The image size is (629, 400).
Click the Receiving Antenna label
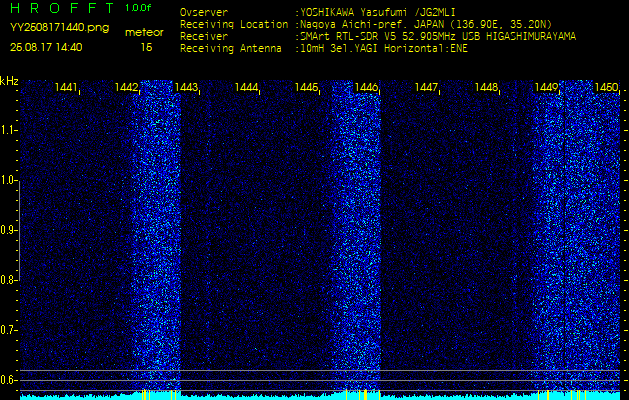point(231,49)
